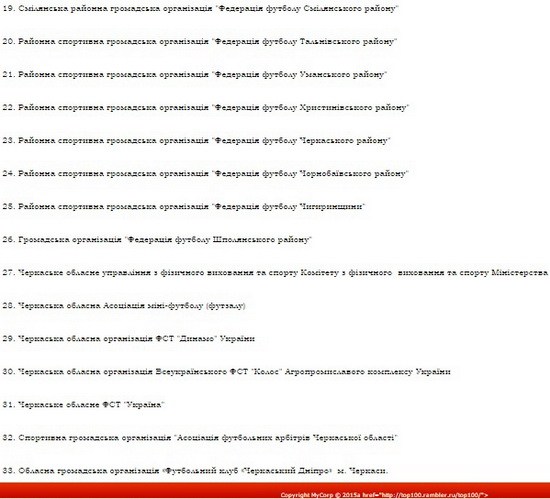The image size is (550, 499).
Task: Select line 24 Чорнобаївського району
Action: 206,174
